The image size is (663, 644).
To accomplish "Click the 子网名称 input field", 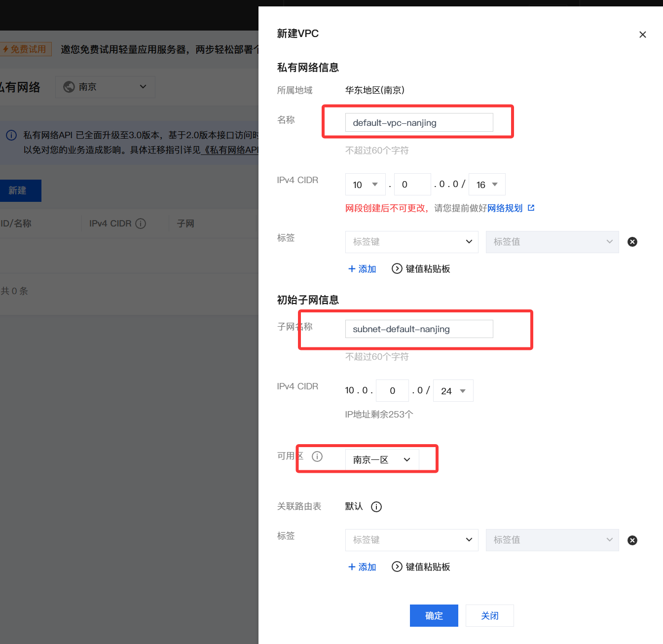I will click(419, 329).
